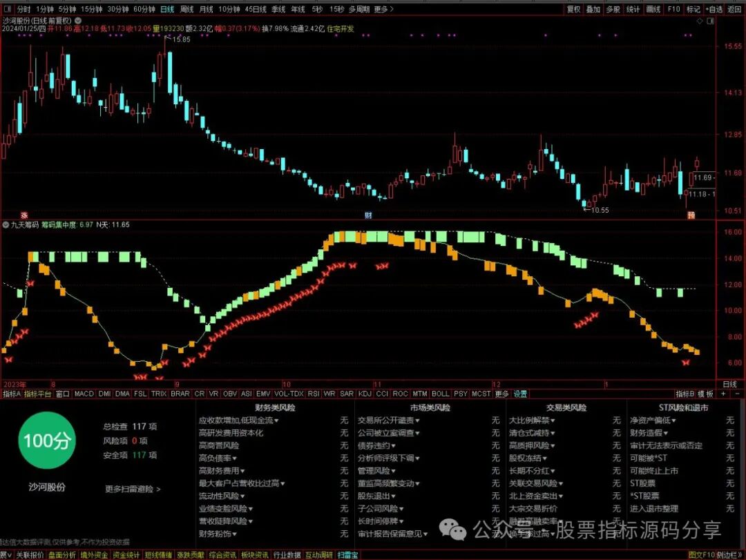Click the red 涨 marker on the chart
The image size is (746, 560).
tap(24, 215)
